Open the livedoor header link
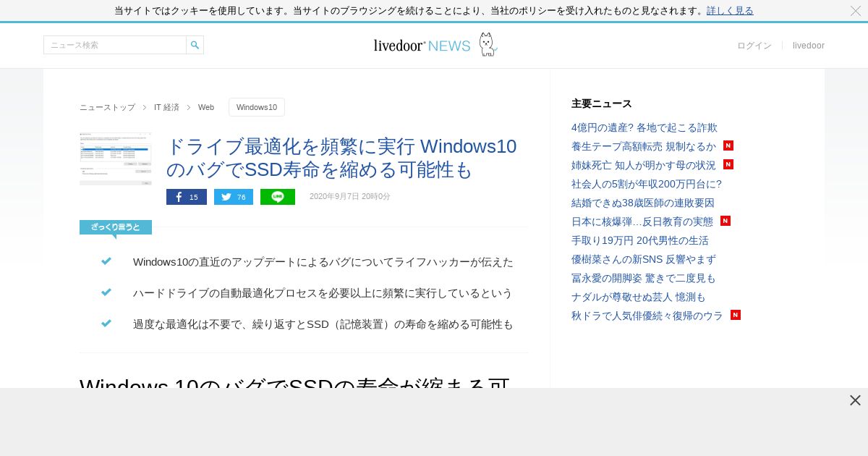This screenshot has height=456, width=868. (809, 46)
